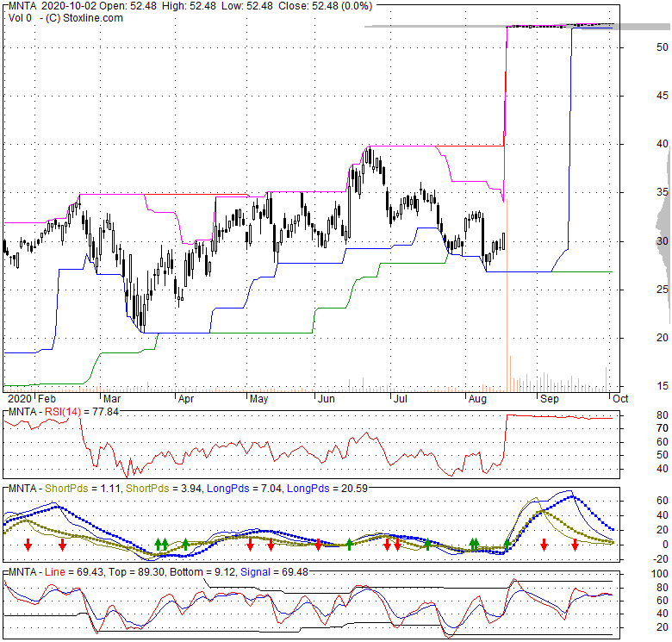Click the 'May' label on time axis
Screen dimensions: 672x642
(x=258, y=399)
